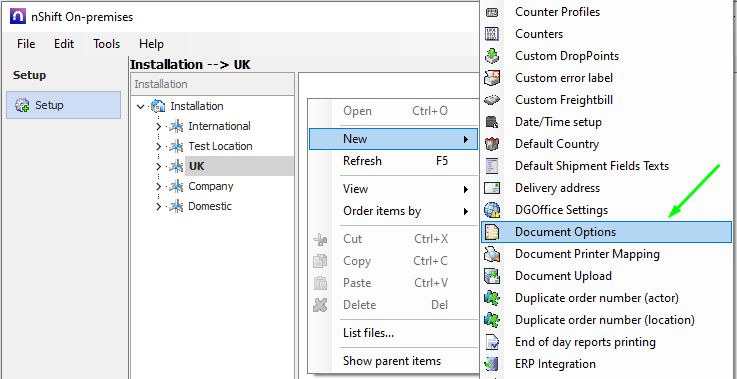
Task: Click the Document Upload icon
Action: coord(492,276)
